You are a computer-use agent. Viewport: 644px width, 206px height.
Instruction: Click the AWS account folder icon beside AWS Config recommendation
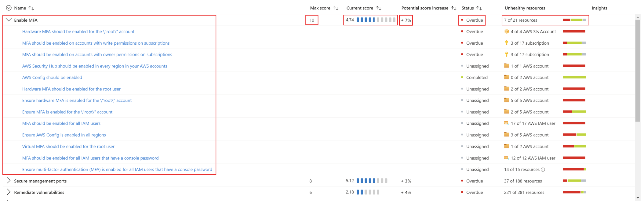click(506, 77)
